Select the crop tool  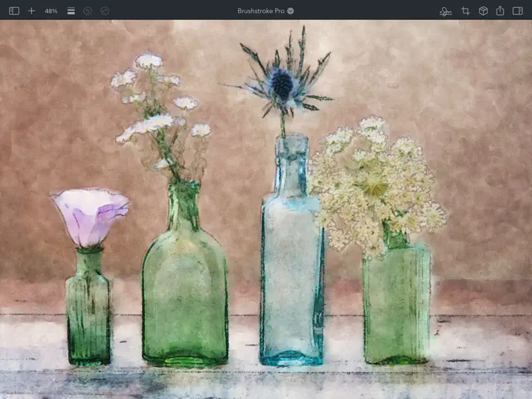pyautogui.click(x=465, y=11)
